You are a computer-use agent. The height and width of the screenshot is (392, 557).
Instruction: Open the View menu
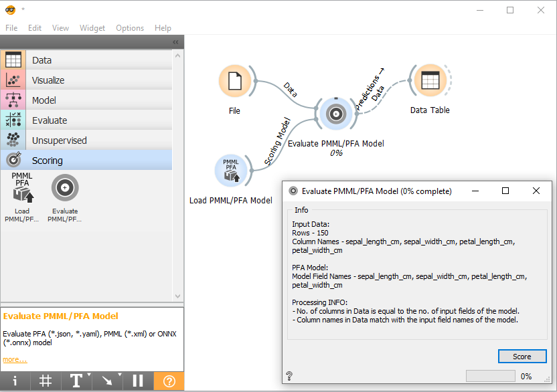click(x=60, y=27)
